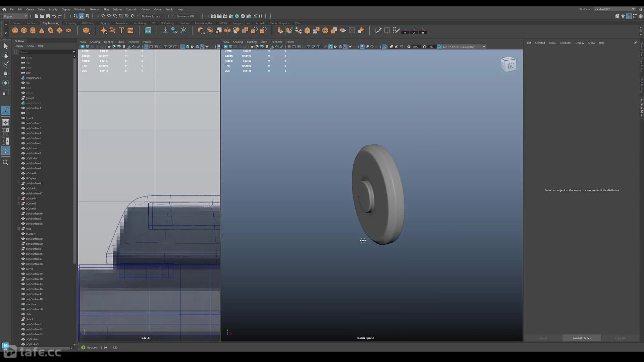Open the Deform menu
This screenshot has width=644, height=362.
(x=117, y=9)
